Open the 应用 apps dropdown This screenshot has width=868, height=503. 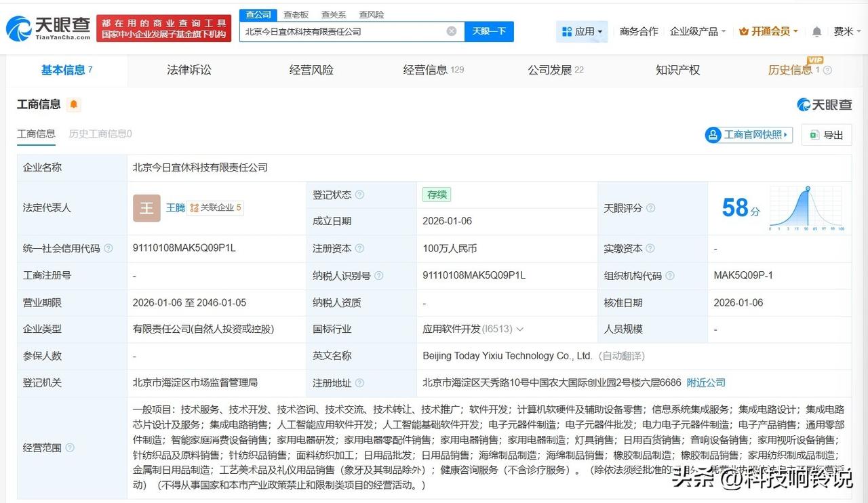pos(582,31)
